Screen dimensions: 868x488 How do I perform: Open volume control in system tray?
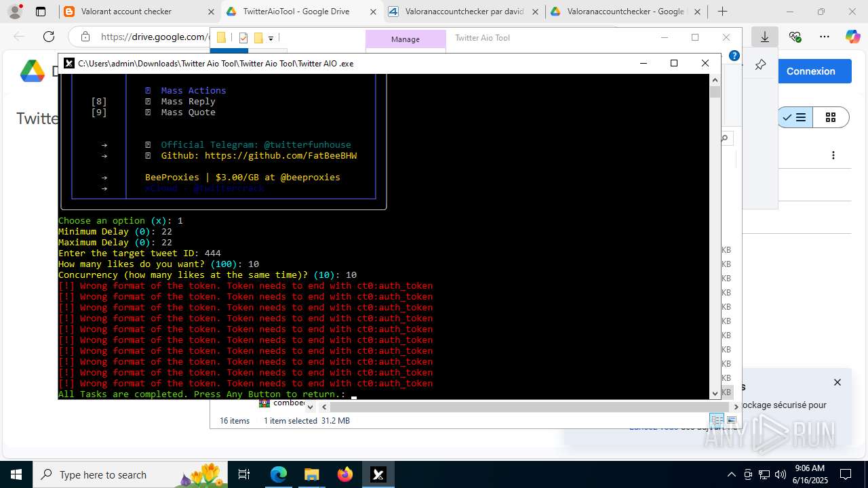781,474
